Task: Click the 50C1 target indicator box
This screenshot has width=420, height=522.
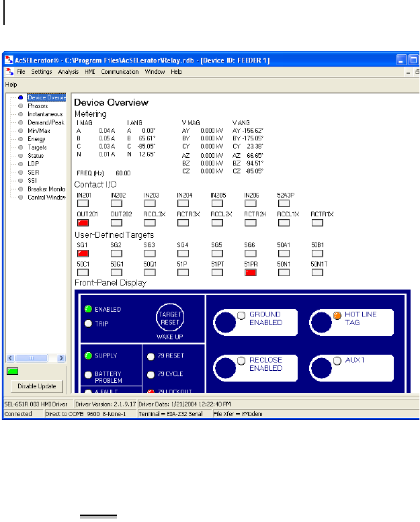Action: (83, 273)
